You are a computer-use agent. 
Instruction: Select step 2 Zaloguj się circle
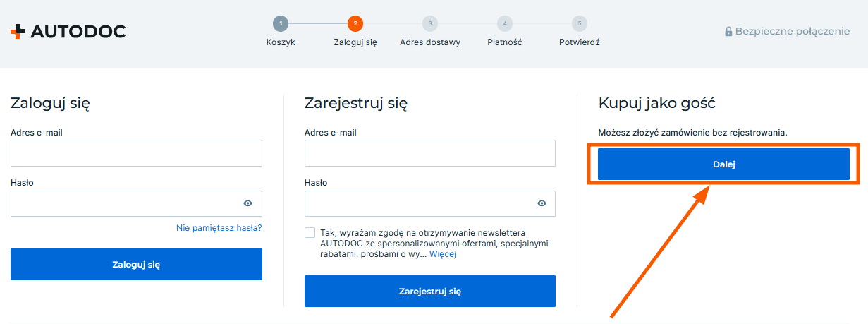[355, 23]
